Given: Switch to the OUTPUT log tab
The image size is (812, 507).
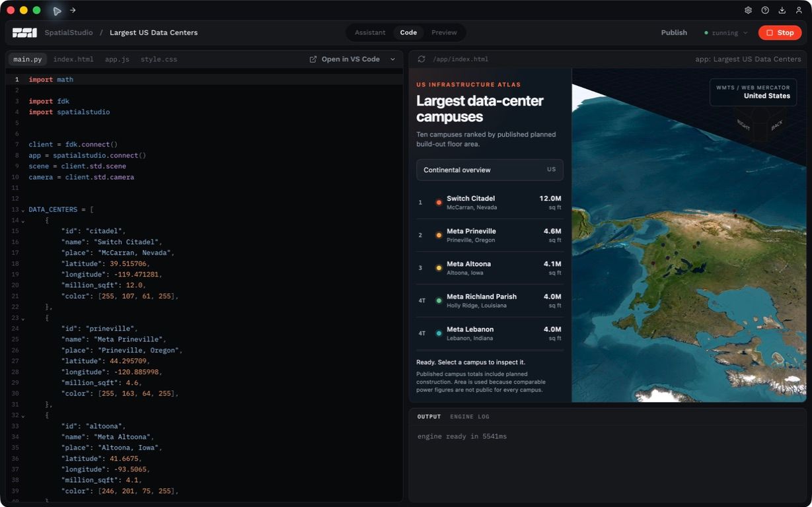Looking at the screenshot, I should click(429, 417).
